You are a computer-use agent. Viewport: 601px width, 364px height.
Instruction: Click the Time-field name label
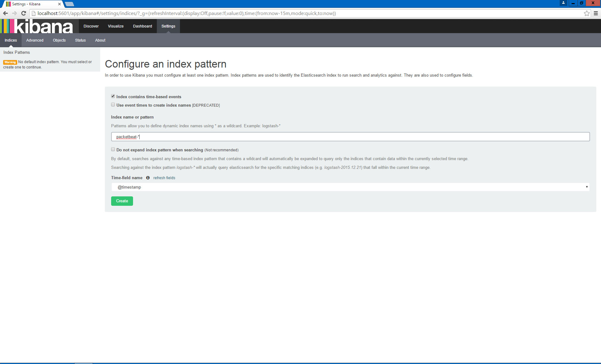tap(127, 178)
